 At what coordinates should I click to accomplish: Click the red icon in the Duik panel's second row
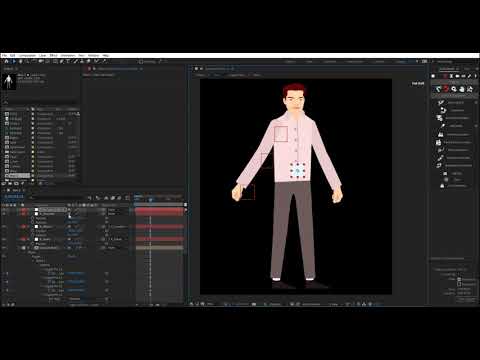[446, 89]
